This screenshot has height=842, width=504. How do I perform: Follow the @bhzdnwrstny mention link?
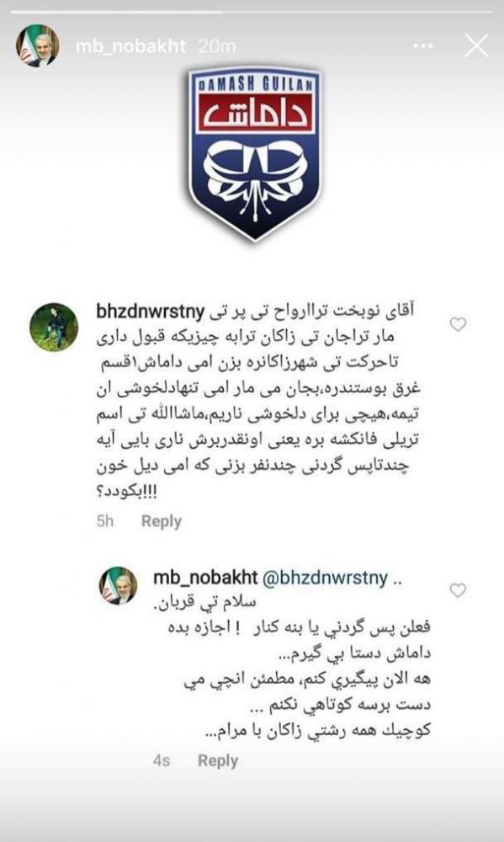tap(324, 578)
